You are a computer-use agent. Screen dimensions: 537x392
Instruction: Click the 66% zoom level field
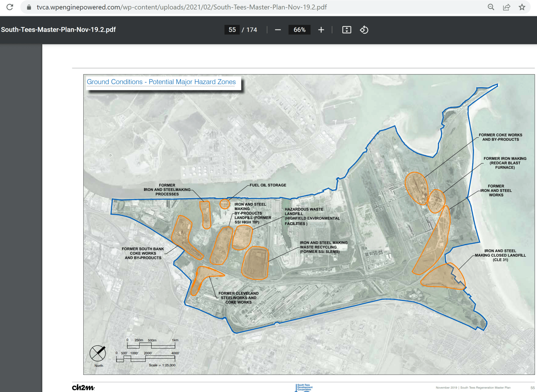pos(299,30)
